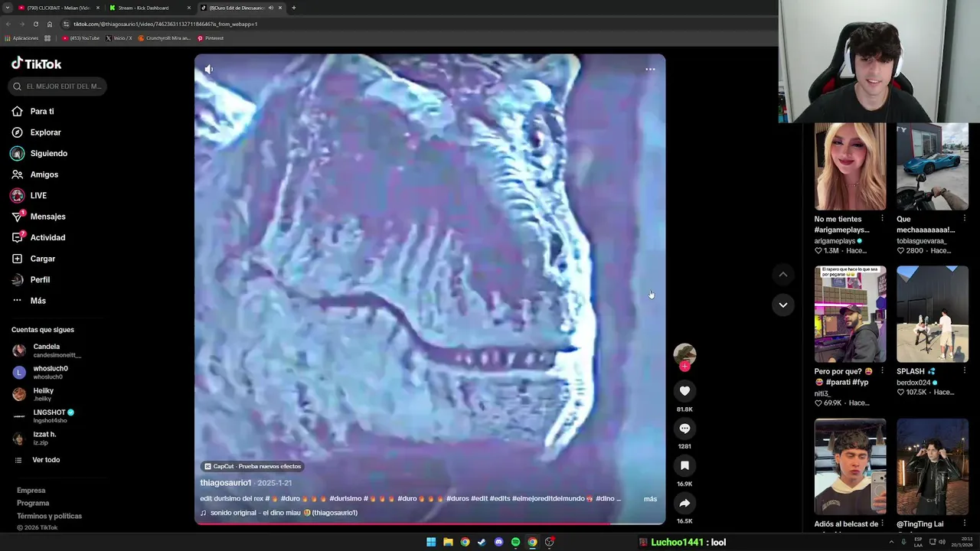This screenshot has height=551, width=980.
Task: Mute the TikTok video with speaker icon
Action: click(x=208, y=69)
